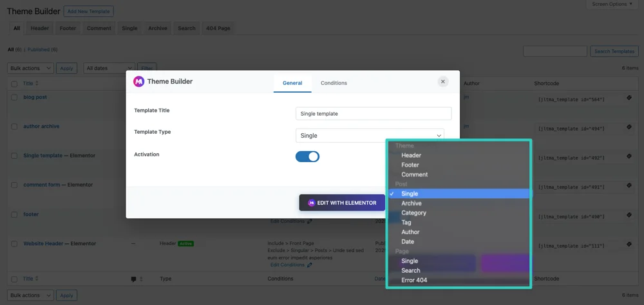Filter templates by Search tab

pyautogui.click(x=187, y=28)
